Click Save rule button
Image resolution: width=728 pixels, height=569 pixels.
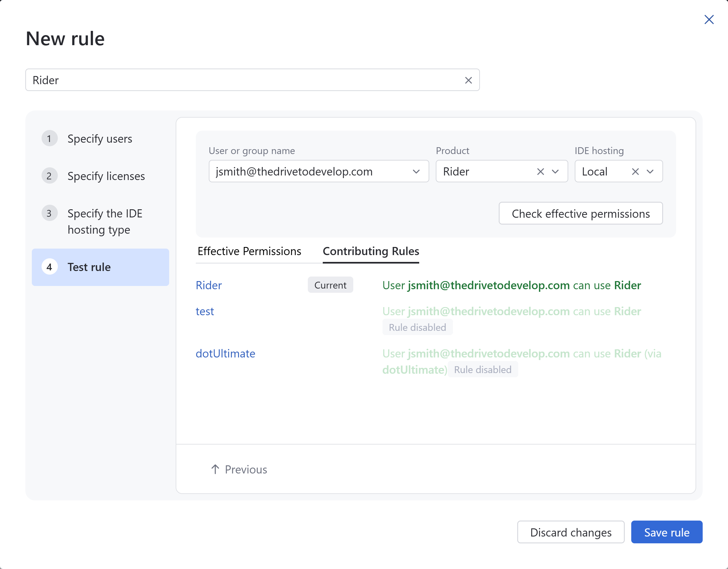pos(667,532)
